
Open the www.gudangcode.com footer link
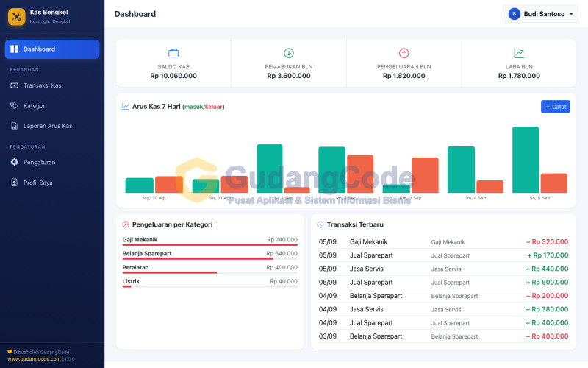coord(34,359)
